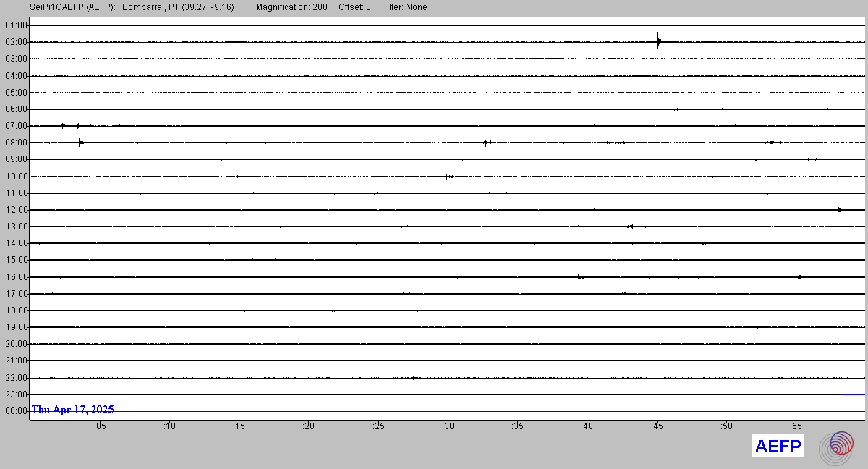Viewport: 868px width, 469px height.
Task: Click the 00:00 hour label
Action: 15,411
